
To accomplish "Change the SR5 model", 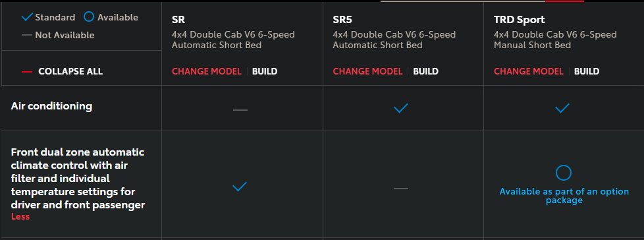I will [x=367, y=71].
